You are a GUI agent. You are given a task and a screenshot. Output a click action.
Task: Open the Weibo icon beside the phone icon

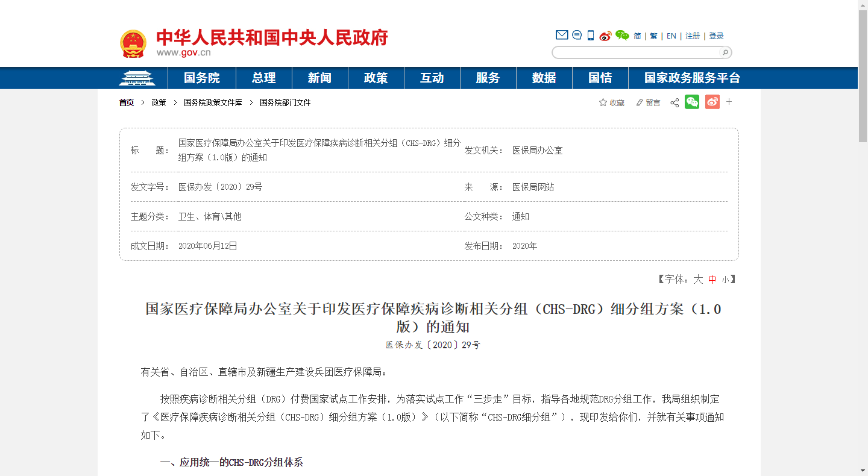click(x=605, y=36)
